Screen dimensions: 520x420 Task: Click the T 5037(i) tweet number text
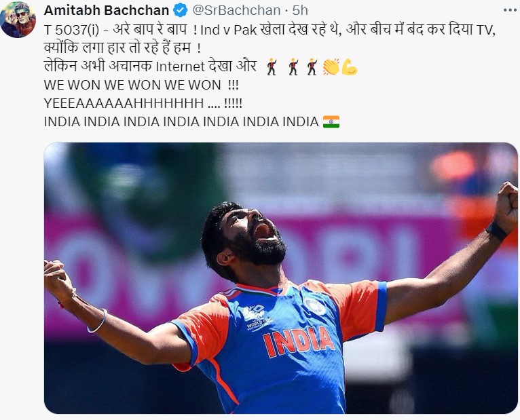[x=71, y=30]
